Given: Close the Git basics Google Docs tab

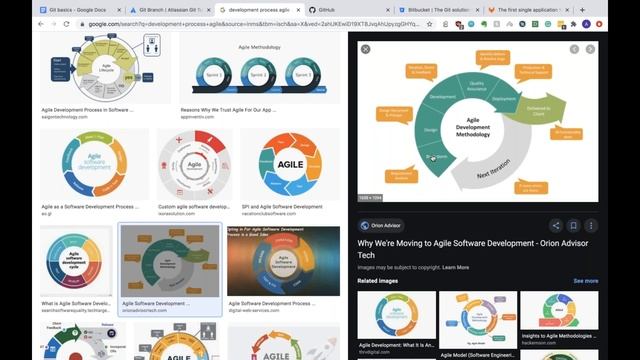Looking at the screenshot, I should (119, 10).
